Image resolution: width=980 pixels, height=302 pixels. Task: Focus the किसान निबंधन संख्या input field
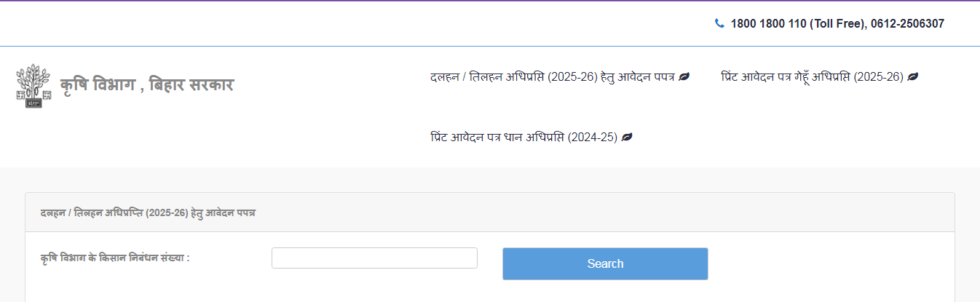374,258
